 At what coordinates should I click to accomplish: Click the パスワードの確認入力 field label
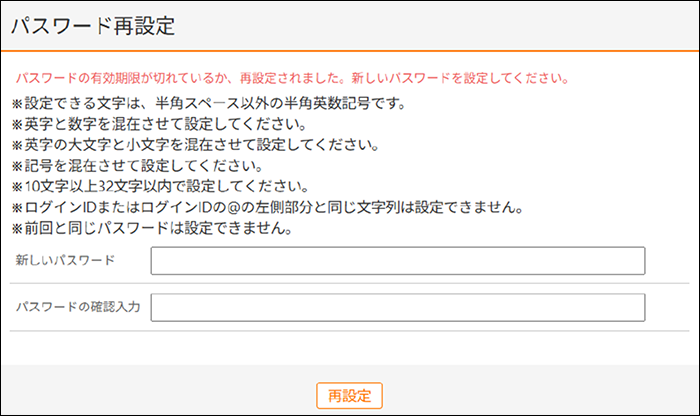click(77, 307)
